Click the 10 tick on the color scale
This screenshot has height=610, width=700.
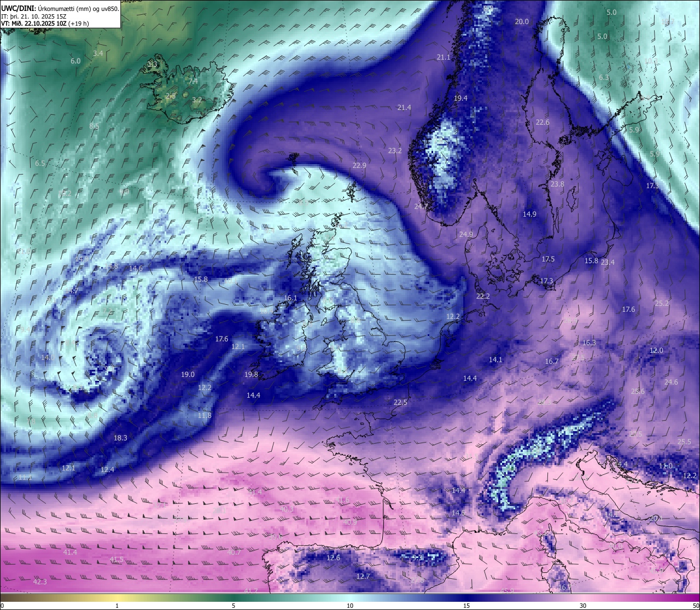[x=350, y=606]
